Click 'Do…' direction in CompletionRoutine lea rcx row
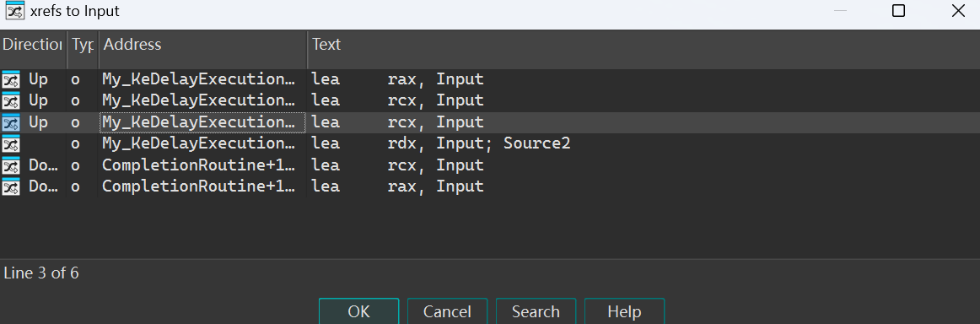Viewport: 980px width, 324px height. pos(42,165)
